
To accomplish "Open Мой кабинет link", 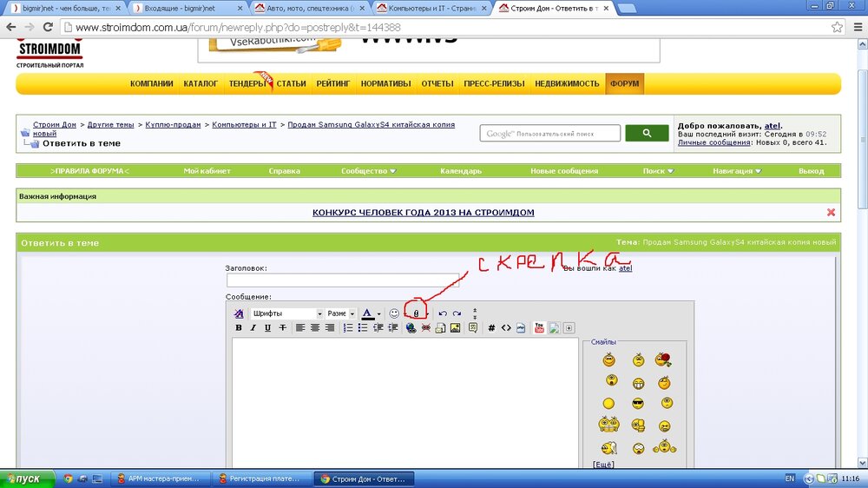I will pos(207,170).
